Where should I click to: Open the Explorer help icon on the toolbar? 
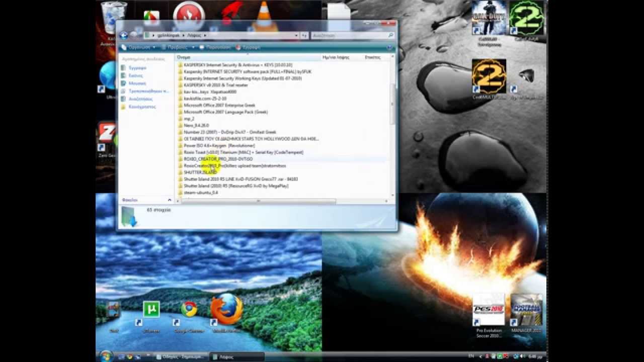[389, 47]
